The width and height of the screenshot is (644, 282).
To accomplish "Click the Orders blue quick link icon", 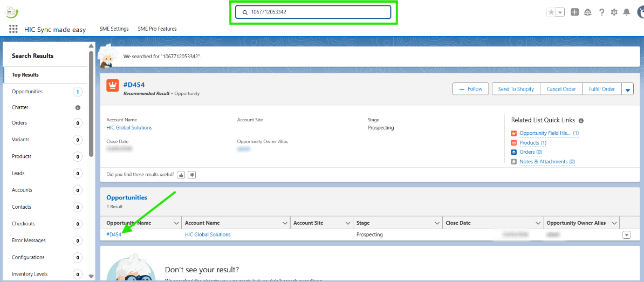I will (x=514, y=152).
